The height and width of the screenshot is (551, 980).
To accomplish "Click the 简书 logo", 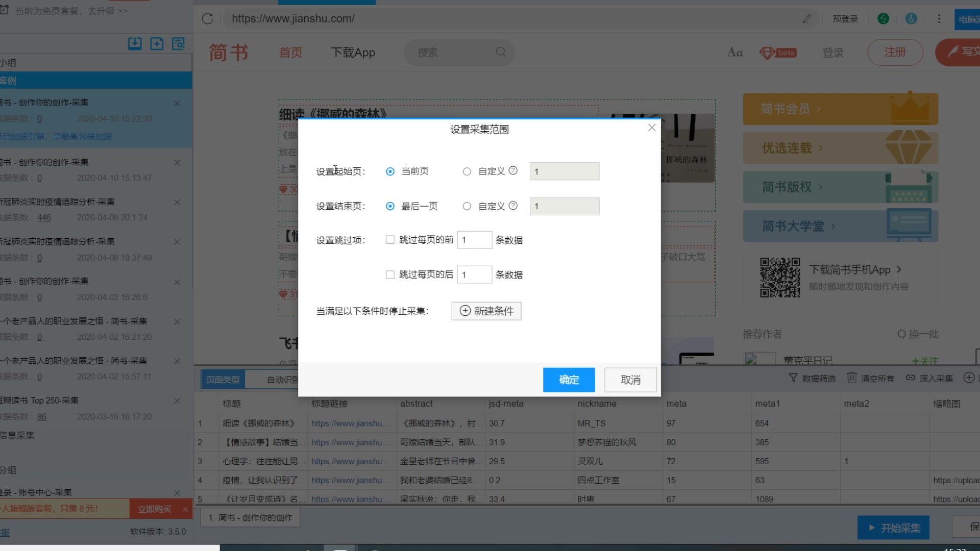I will (x=228, y=52).
